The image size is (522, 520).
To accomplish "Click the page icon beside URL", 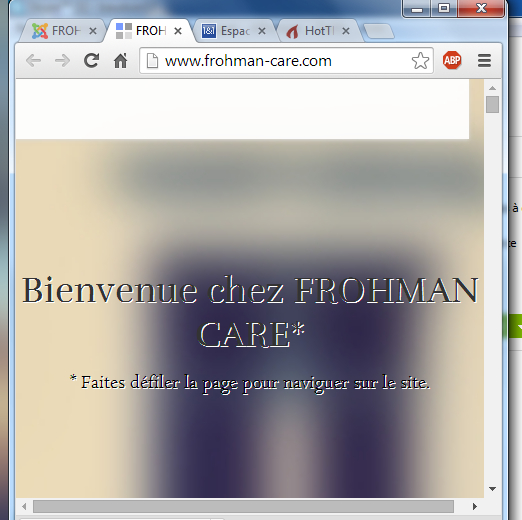I will click(x=152, y=61).
